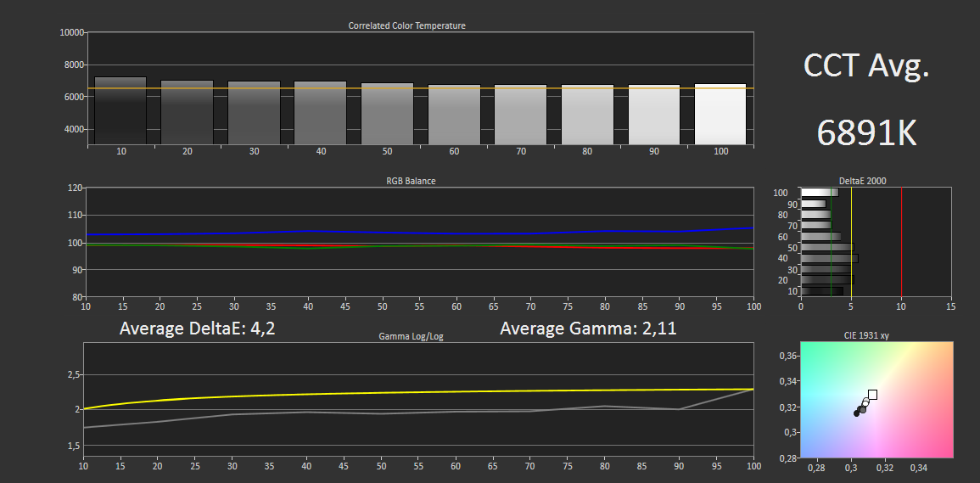Select the 80 bar in DeltaE 2000 chart
Screen dimensions: 980x483
(x=815, y=215)
